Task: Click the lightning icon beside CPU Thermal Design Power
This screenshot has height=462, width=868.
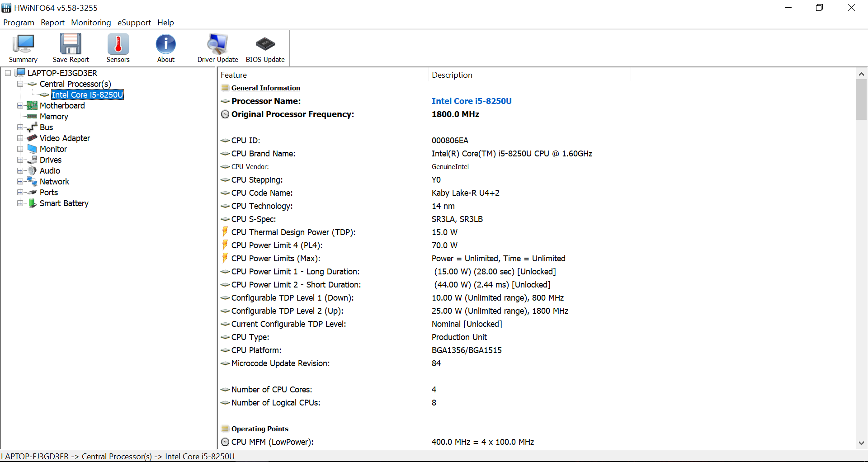Action: [x=225, y=231]
